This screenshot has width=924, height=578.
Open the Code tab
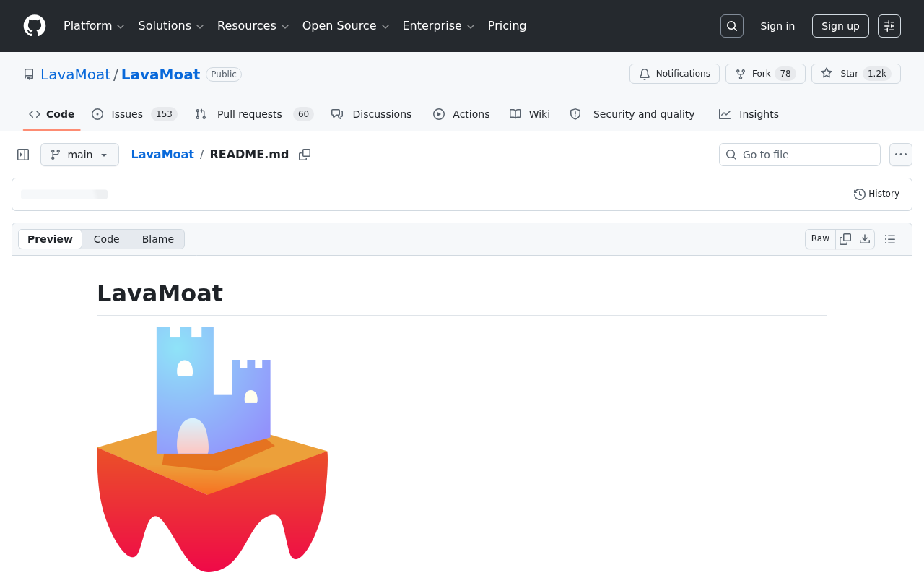tap(52, 114)
